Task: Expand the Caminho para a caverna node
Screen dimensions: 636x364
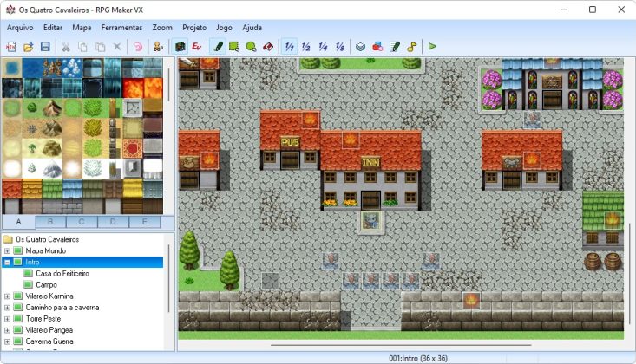Action: click(x=7, y=308)
